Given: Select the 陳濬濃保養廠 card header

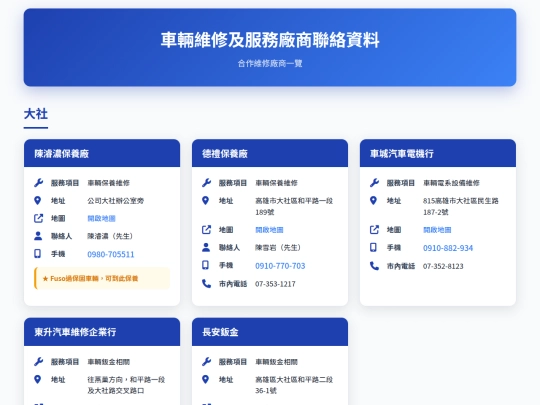Looking at the screenshot, I should click(102, 153).
